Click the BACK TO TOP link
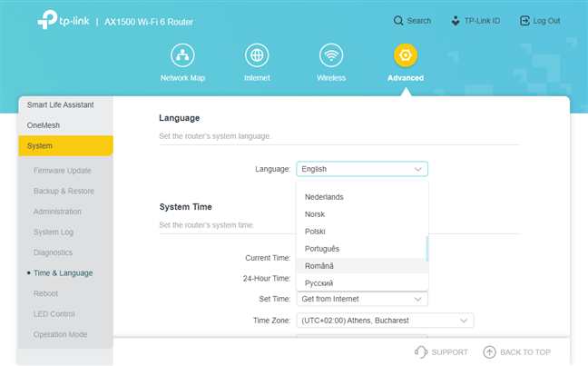This screenshot has width=588, height=366. [x=525, y=352]
